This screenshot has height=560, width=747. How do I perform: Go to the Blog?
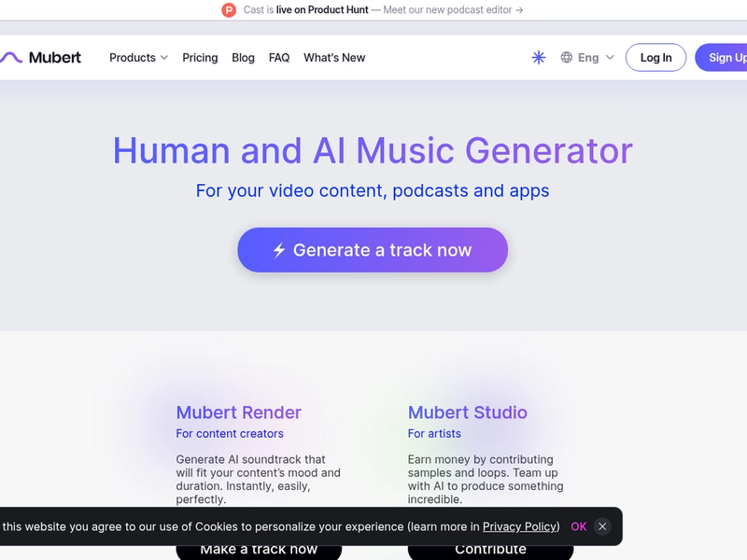point(243,58)
